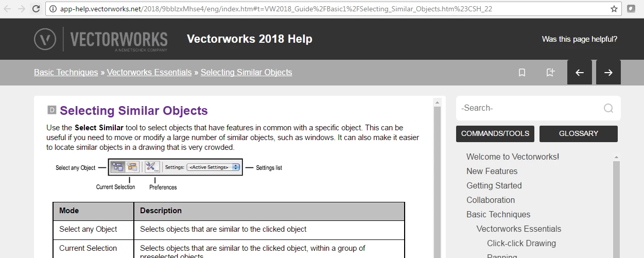Click the Preferences wrench icon in figure
The width and height of the screenshot is (644, 258).
pos(152,167)
